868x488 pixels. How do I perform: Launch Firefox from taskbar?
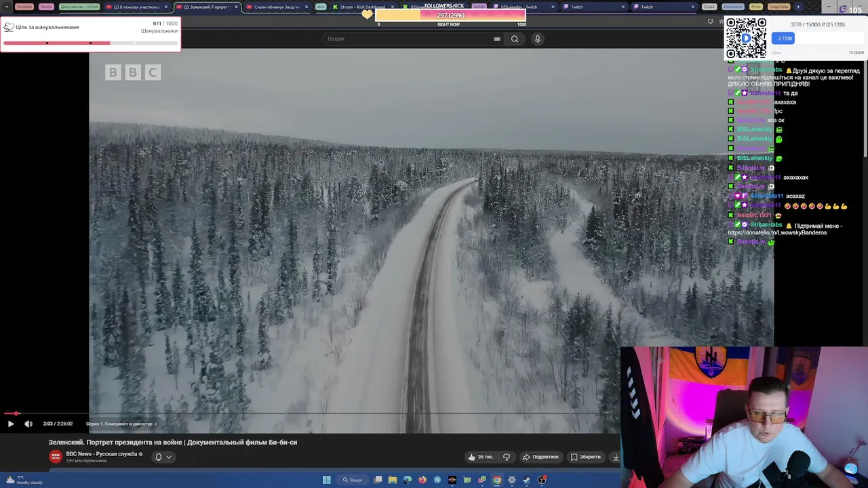coord(422,480)
